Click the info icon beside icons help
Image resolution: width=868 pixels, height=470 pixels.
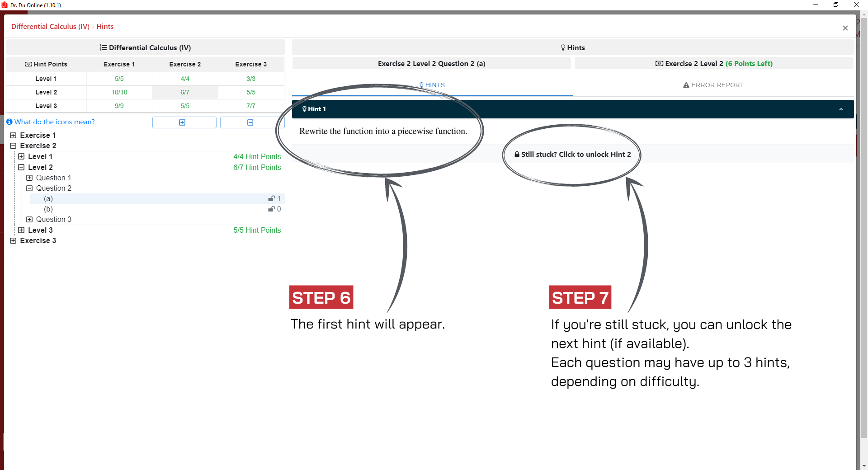pyautogui.click(x=9, y=122)
